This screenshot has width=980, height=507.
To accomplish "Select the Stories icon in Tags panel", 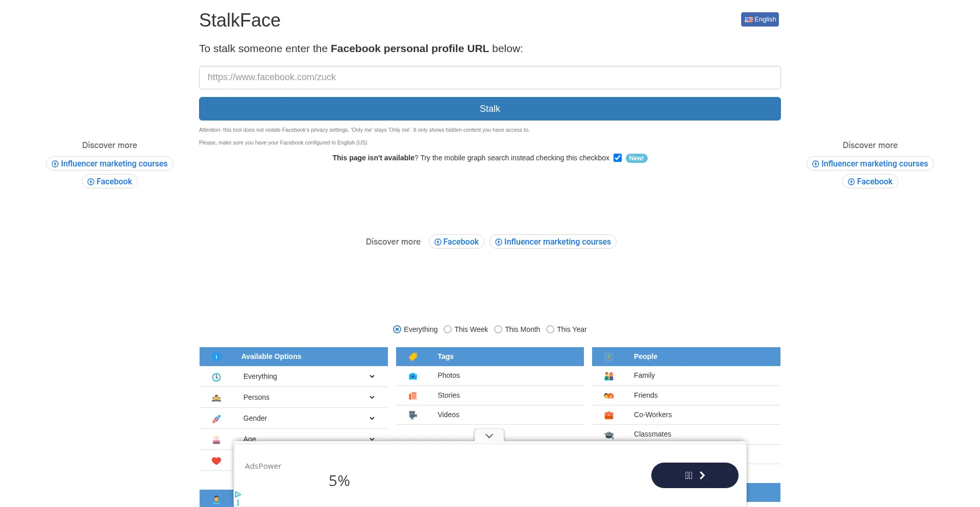I will point(412,395).
